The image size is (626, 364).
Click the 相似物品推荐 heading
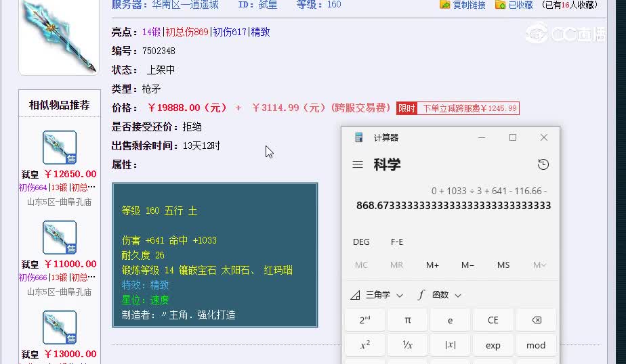click(60, 106)
